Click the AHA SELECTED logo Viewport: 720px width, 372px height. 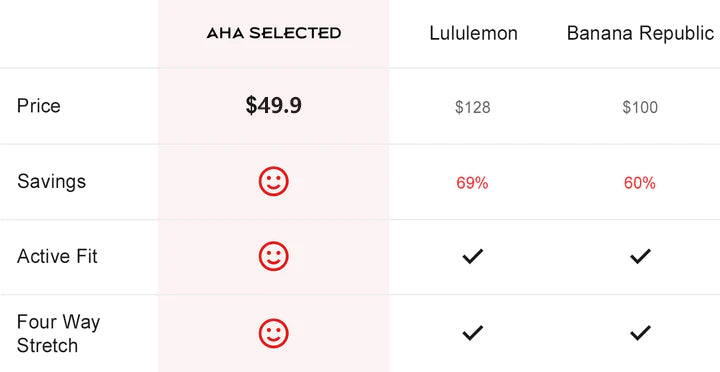pyautogui.click(x=274, y=33)
